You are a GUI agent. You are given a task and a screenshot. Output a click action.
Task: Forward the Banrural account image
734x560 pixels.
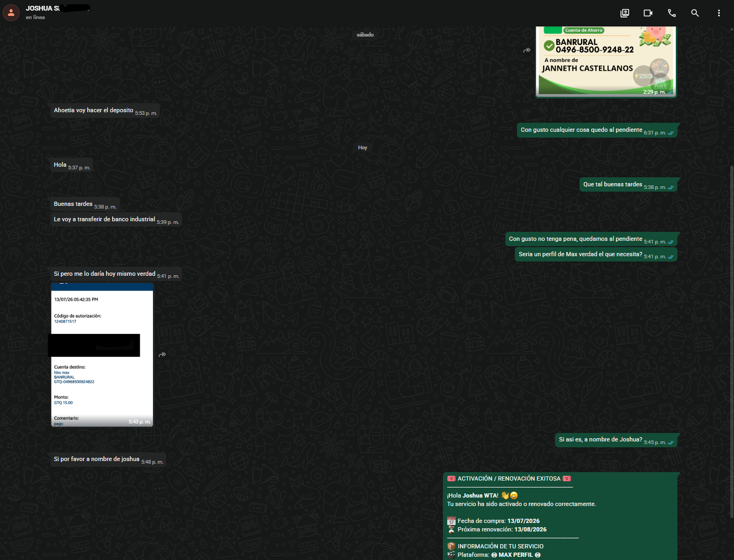pyautogui.click(x=527, y=50)
